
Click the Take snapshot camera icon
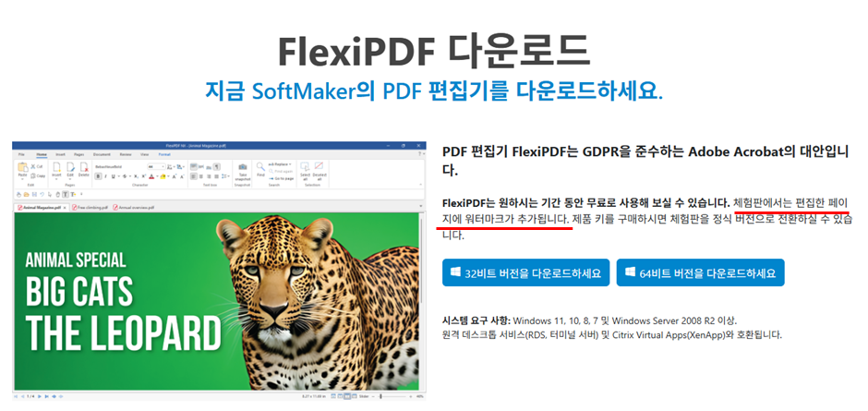(x=243, y=167)
